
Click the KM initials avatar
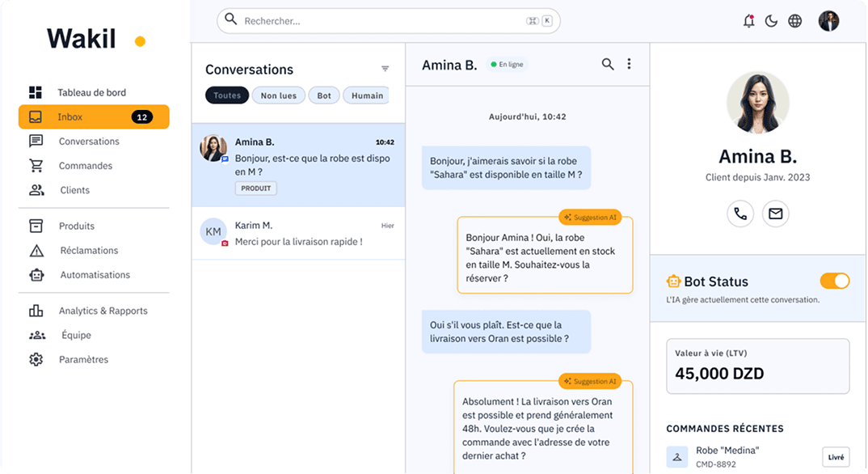(213, 232)
